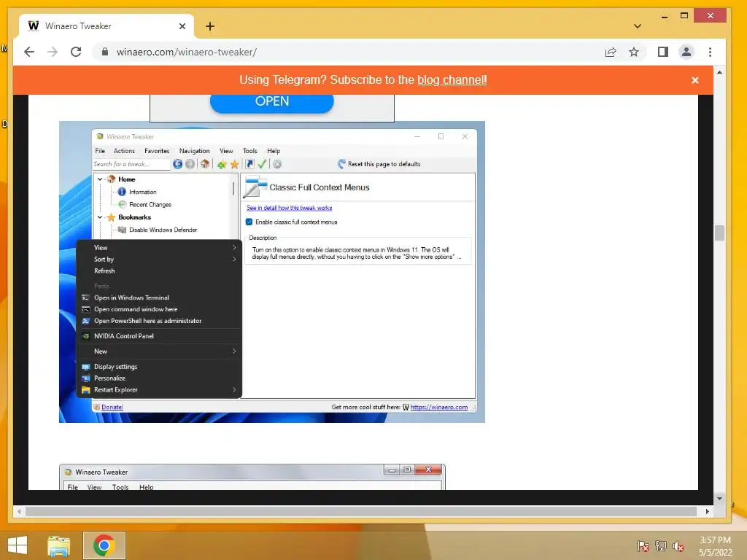Viewport: 747px width, 560px height.
Task: Dismiss the orange Telegram banner
Action: pyautogui.click(x=695, y=80)
